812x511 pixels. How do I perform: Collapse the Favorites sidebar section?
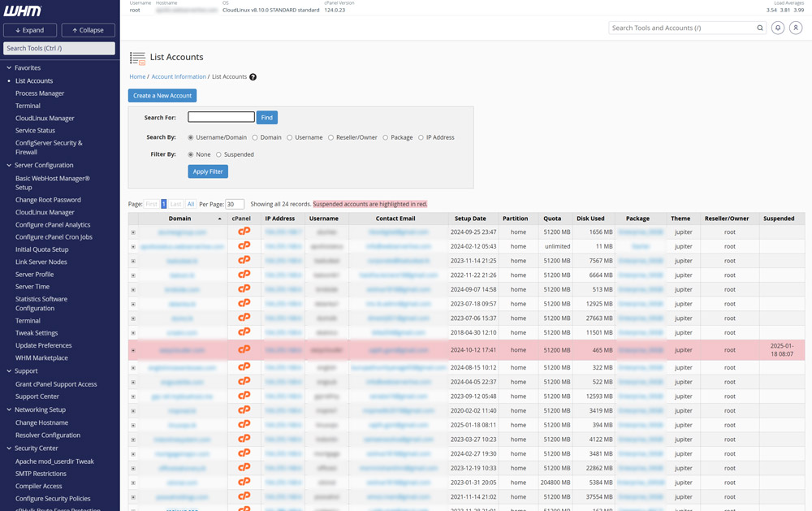point(9,68)
